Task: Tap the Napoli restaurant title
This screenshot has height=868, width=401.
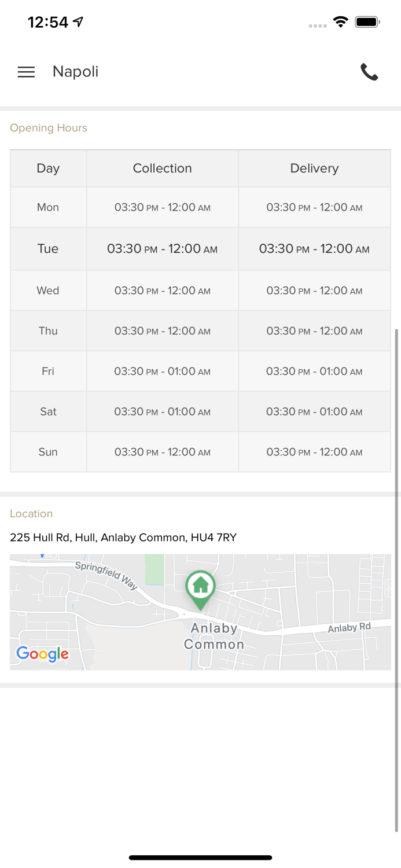Action: [75, 72]
